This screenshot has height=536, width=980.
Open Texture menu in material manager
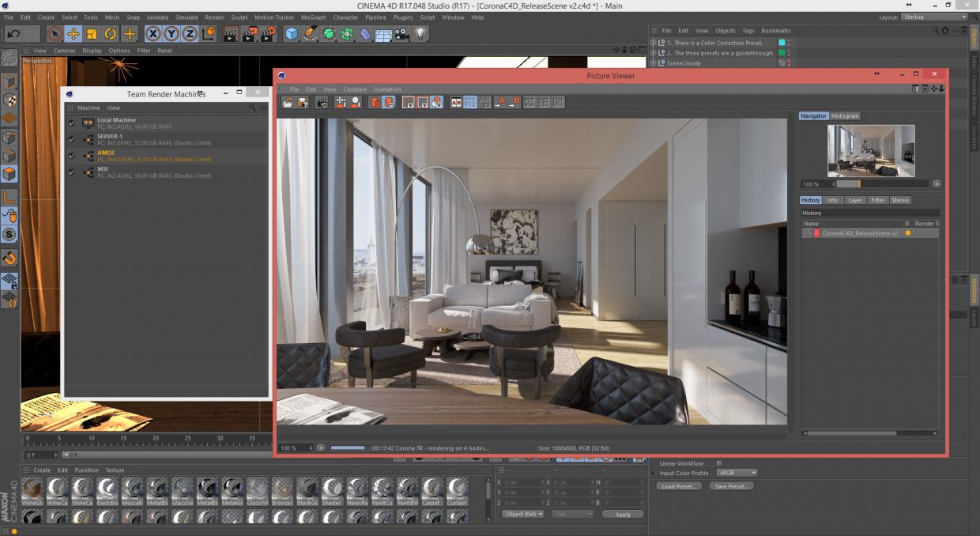[115, 470]
